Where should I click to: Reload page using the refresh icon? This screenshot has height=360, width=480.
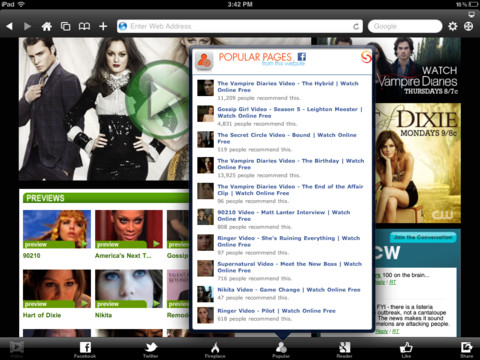[356, 26]
